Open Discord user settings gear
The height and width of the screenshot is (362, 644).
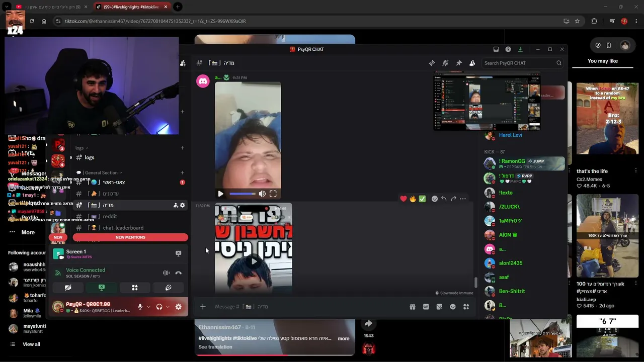(178, 307)
